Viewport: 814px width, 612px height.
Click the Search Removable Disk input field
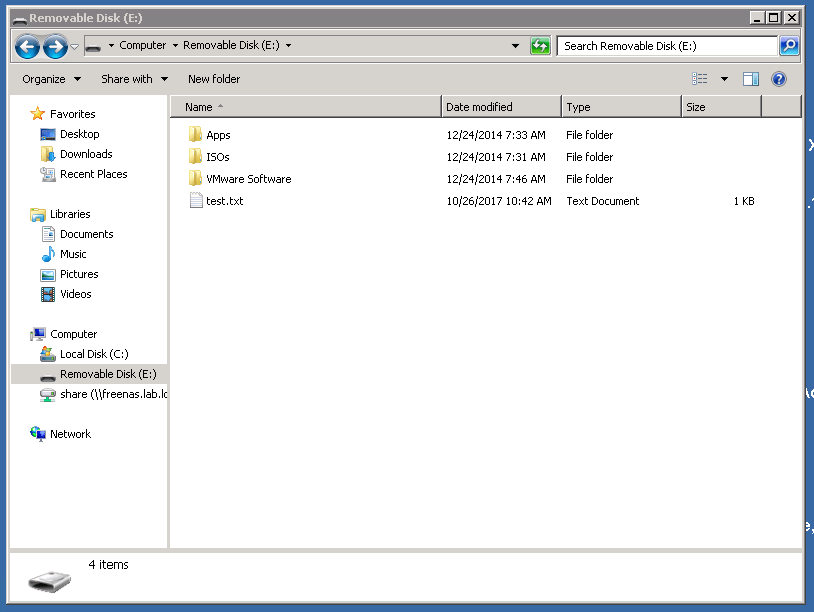665,46
